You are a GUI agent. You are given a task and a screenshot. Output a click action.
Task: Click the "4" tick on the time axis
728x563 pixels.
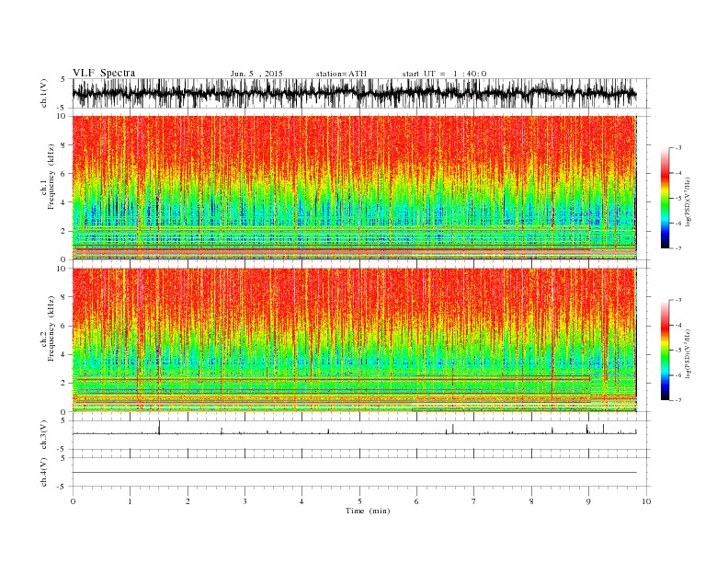[x=301, y=501]
